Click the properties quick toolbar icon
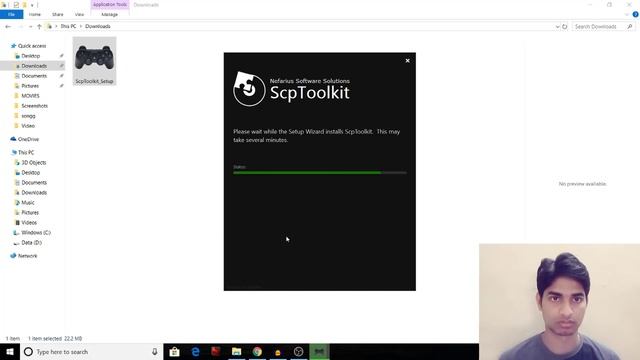Image resolution: width=640 pixels, height=360 pixels. pyautogui.click(x=16, y=5)
